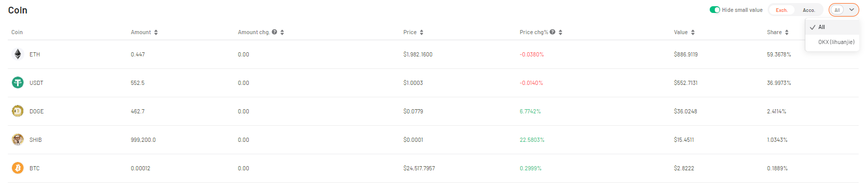This screenshot has width=868, height=191.
Task: Sort by Amount using its sort arrows
Action: pyautogui.click(x=156, y=32)
